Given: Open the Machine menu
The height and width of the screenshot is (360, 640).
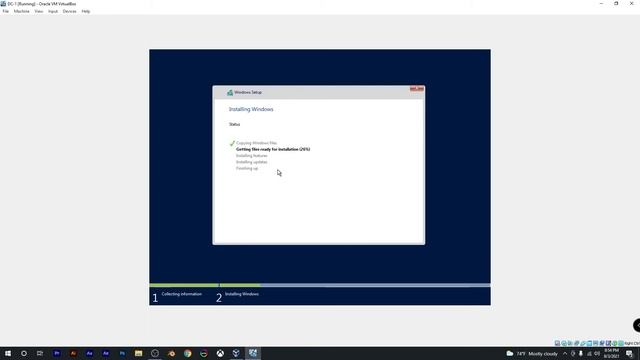Looking at the screenshot, I should click(x=22, y=11).
